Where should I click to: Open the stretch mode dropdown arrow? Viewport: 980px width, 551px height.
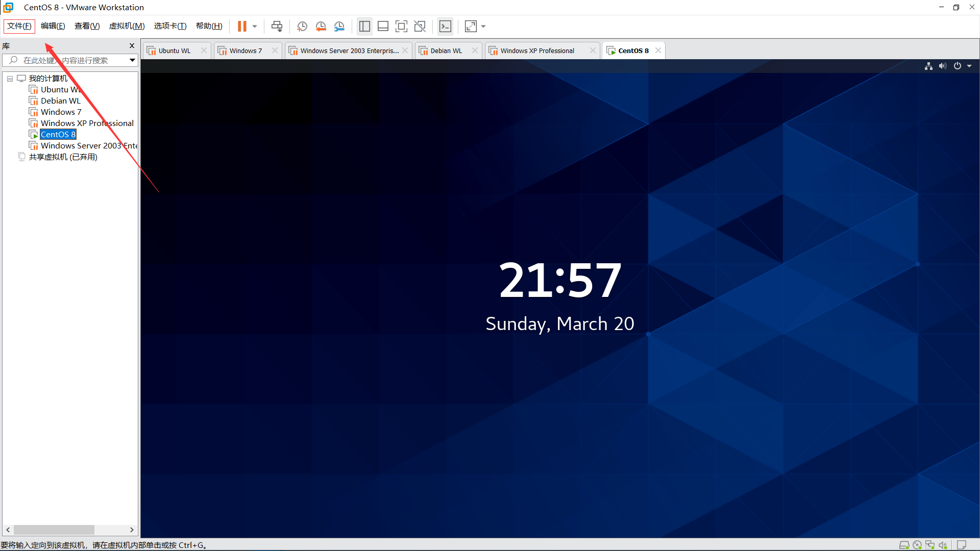point(483,27)
